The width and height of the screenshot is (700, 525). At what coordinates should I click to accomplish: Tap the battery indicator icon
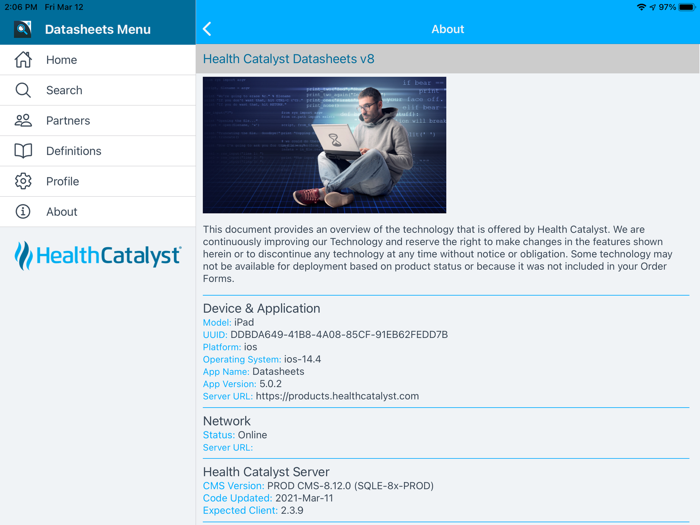687,7
